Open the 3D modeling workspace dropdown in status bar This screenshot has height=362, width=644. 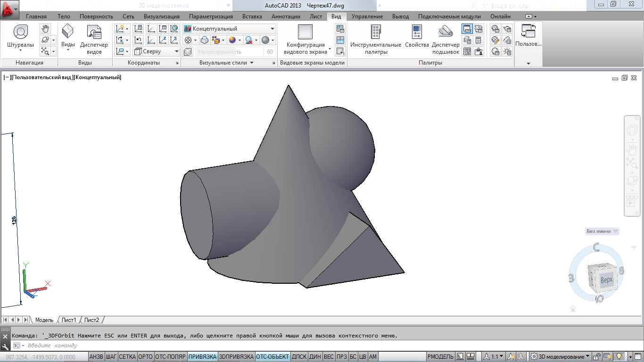pyautogui.click(x=560, y=357)
